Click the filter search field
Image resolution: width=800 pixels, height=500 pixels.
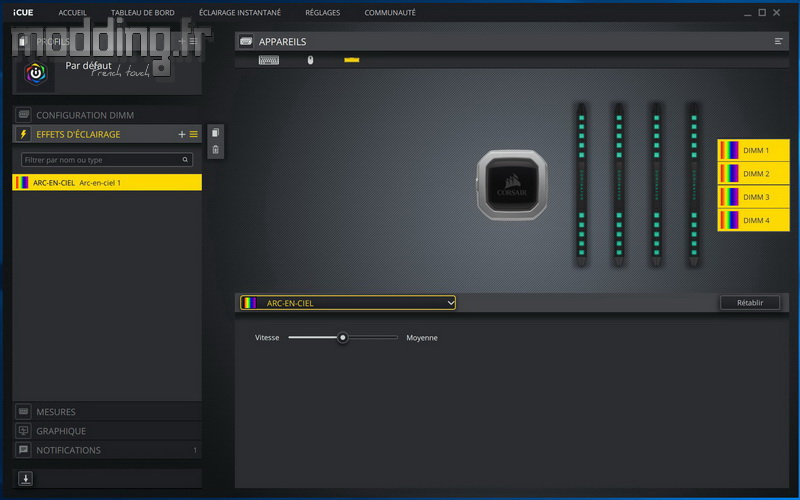point(107,160)
